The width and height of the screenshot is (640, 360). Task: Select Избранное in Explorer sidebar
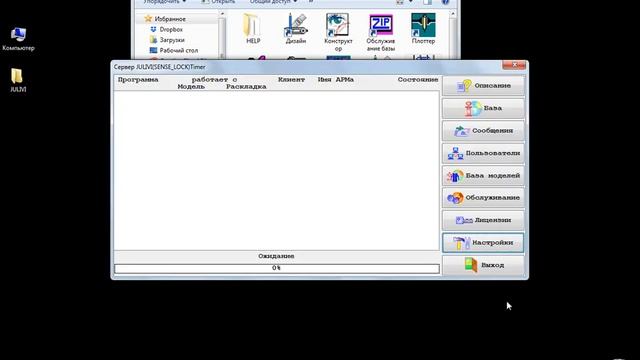170,19
